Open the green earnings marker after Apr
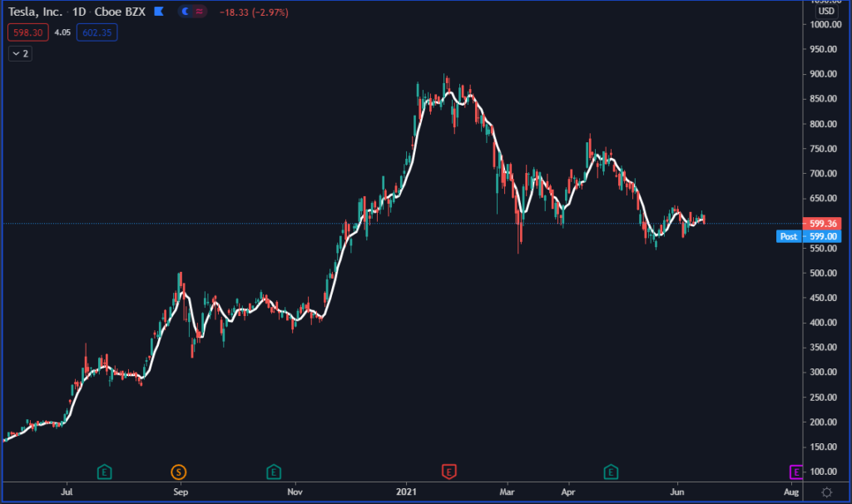Image resolution: width=852 pixels, height=504 pixels. [611, 472]
